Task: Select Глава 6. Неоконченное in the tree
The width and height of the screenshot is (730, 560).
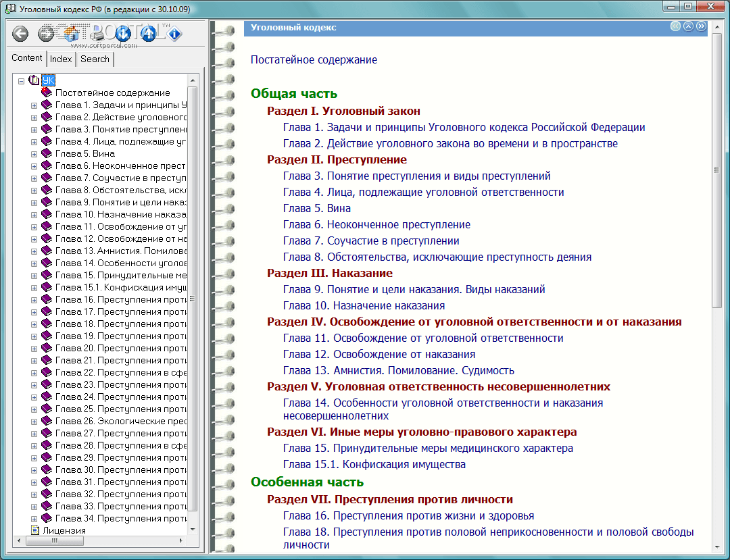Action: tap(120, 166)
